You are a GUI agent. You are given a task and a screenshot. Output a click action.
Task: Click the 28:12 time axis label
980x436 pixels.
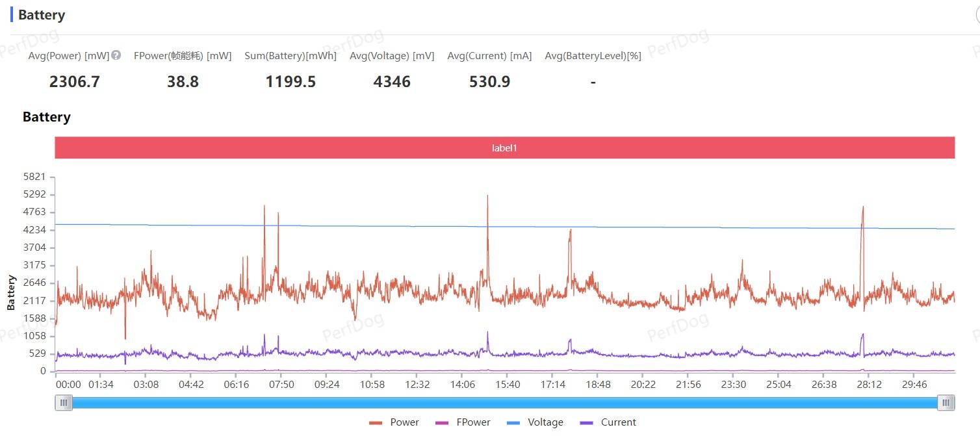869,385
